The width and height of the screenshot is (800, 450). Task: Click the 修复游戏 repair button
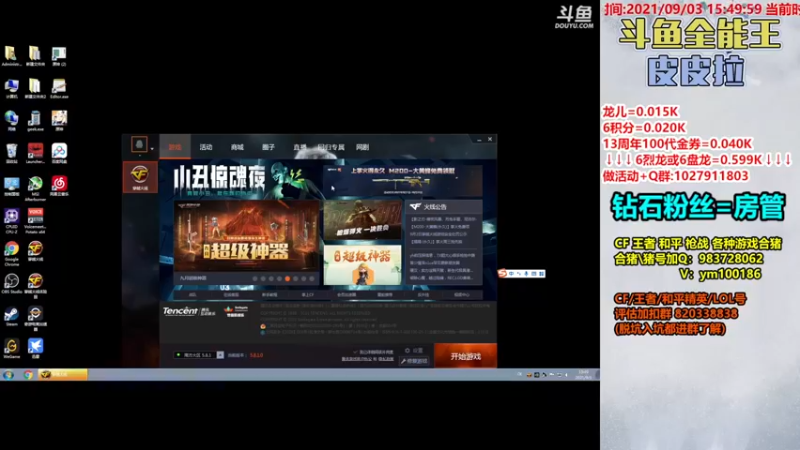click(414, 361)
